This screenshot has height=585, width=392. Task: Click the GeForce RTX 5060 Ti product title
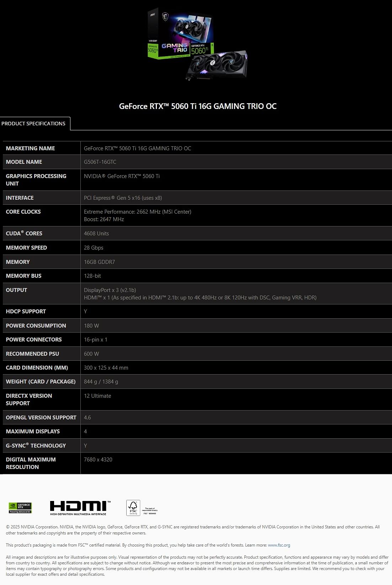click(x=198, y=106)
